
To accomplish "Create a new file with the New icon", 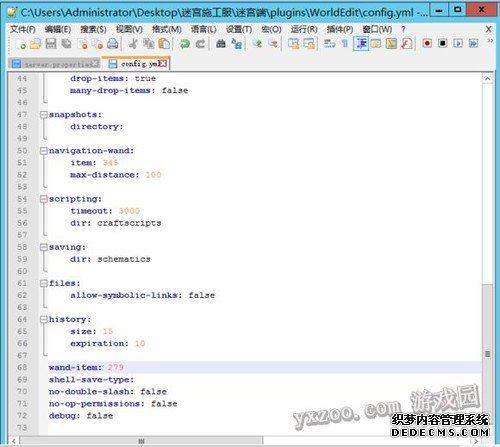I will [x=21, y=44].
